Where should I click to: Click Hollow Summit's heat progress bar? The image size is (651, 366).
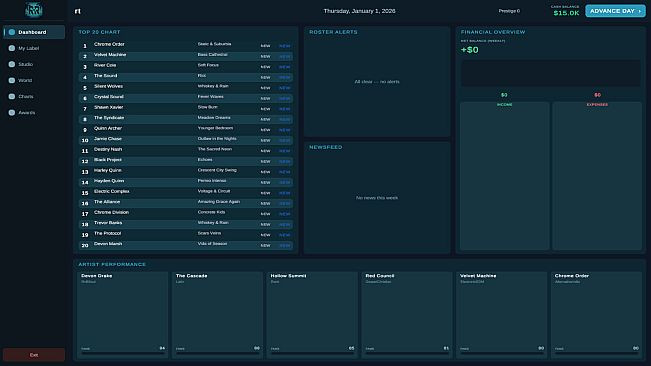(312, 353)
